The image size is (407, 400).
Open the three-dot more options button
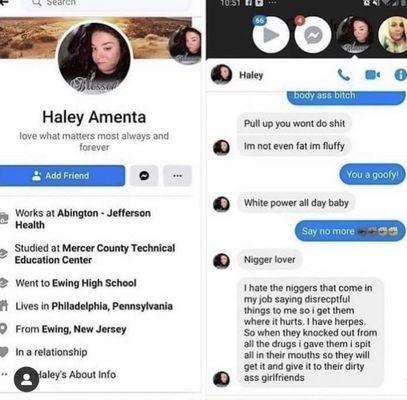coord(177,175)
